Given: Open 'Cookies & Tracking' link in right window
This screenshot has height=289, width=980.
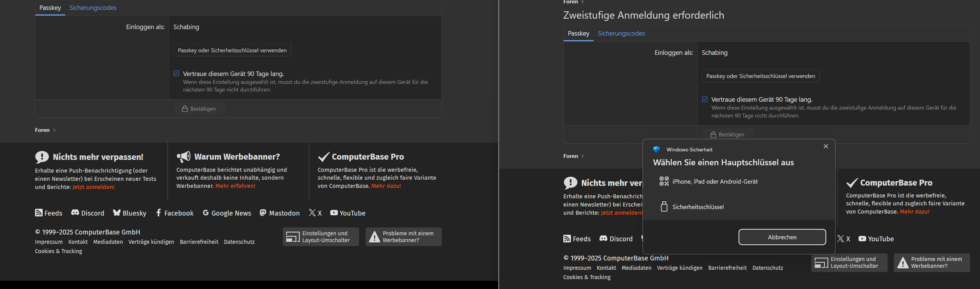Looking at the screenshot, I should point(587,277).
